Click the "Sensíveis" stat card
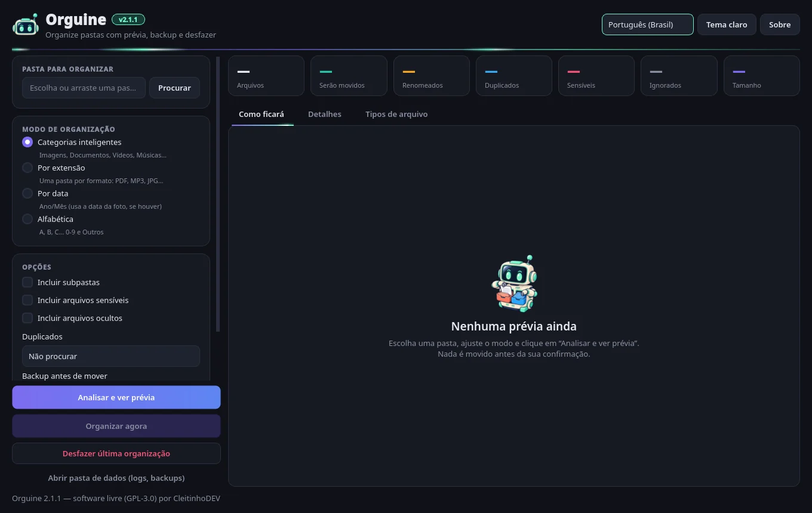 [596, 76]
